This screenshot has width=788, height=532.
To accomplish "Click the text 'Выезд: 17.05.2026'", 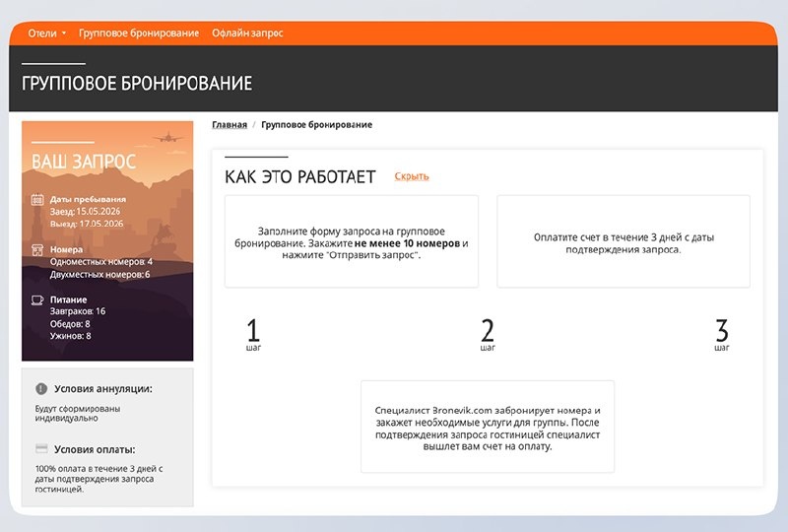I will pyautogui.click(x=87, y=224).
